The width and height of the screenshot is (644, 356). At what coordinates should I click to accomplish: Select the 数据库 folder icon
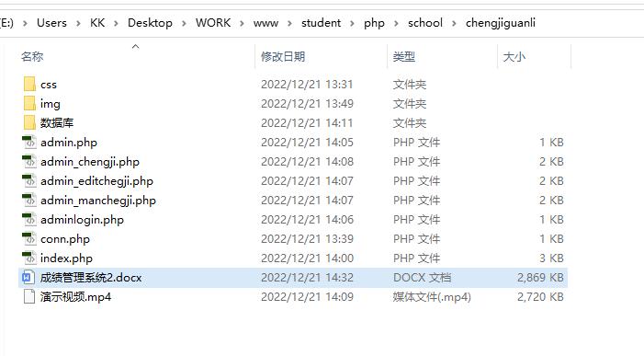point(29,123)
